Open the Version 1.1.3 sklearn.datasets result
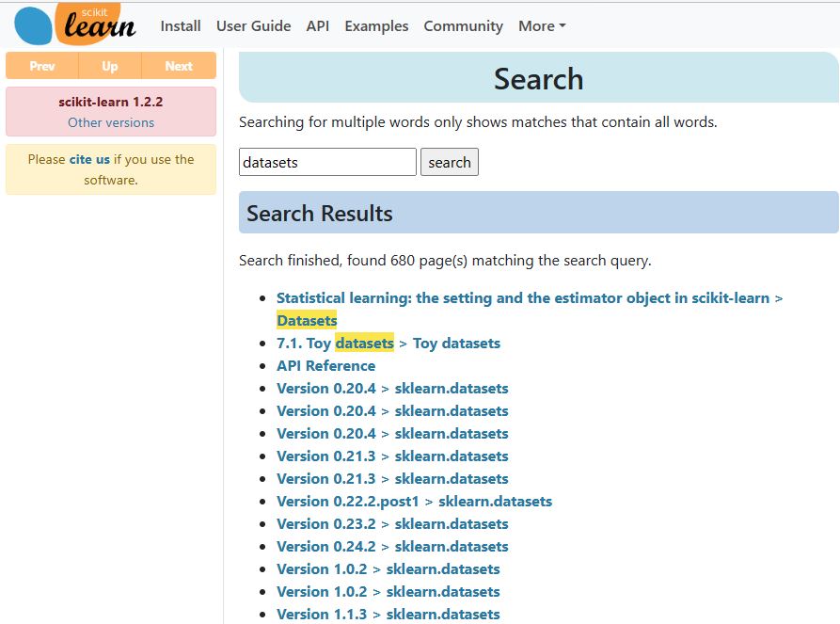Image resolution: width=840 pixels, height=624 pixels. pyautogui.click(x=388, y=614)
